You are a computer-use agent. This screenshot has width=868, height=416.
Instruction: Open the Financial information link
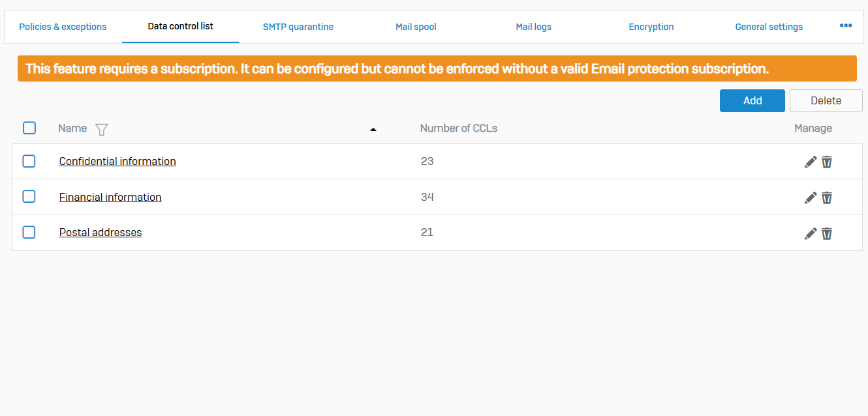pos(110,197)
